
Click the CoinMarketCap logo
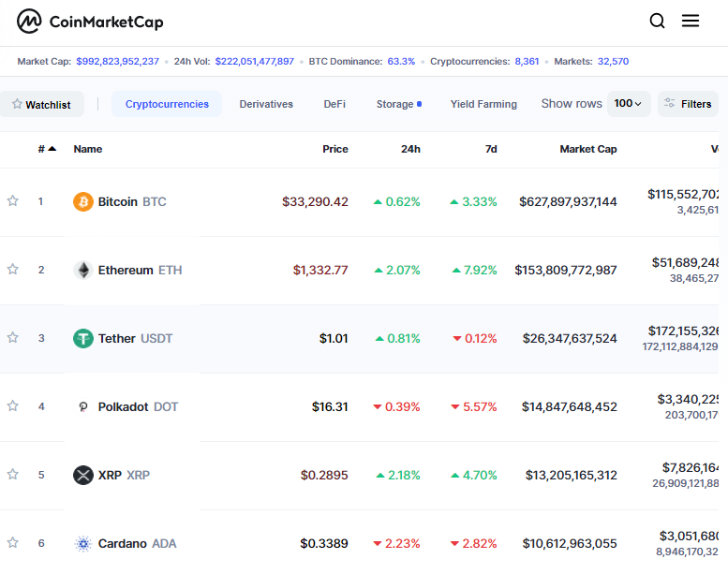point(90,22)
